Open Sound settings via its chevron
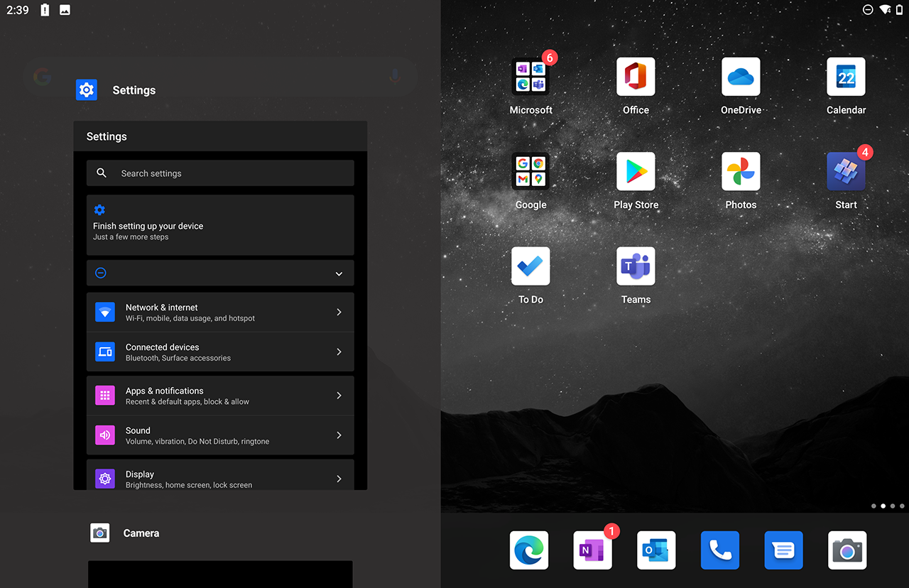Screen dimensions: 909x588 [339, 435]
